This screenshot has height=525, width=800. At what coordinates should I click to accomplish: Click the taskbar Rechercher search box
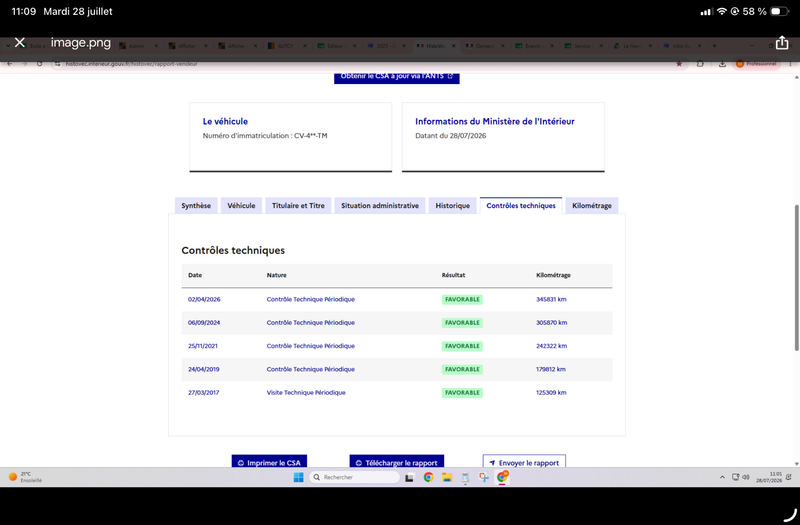355,478
